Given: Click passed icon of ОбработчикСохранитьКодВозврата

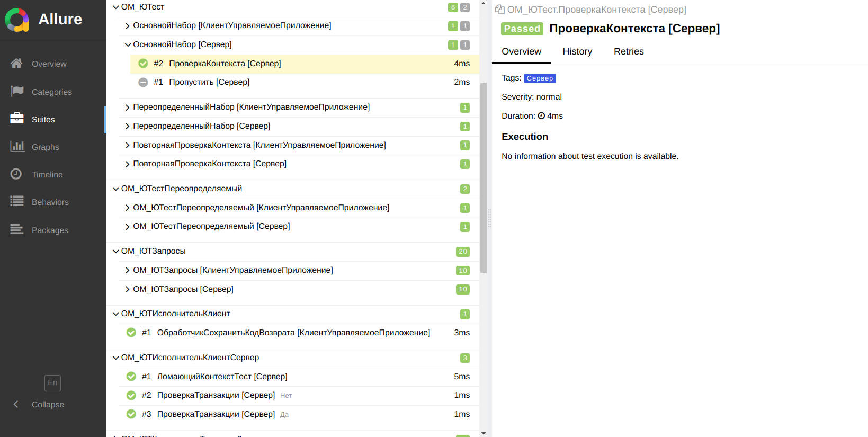Looking at the screenshot, I should [131, 333].
